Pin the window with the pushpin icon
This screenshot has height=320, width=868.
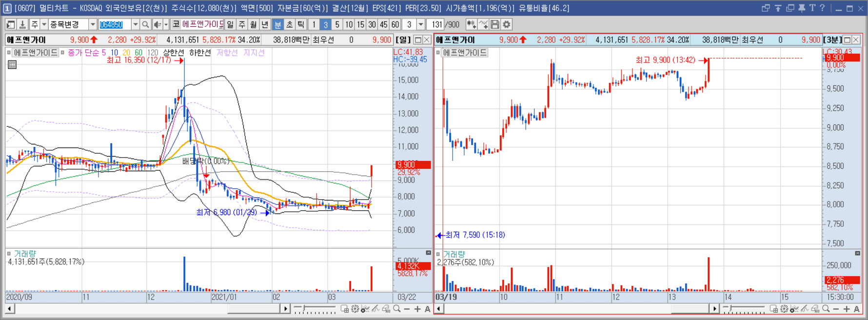802,8
